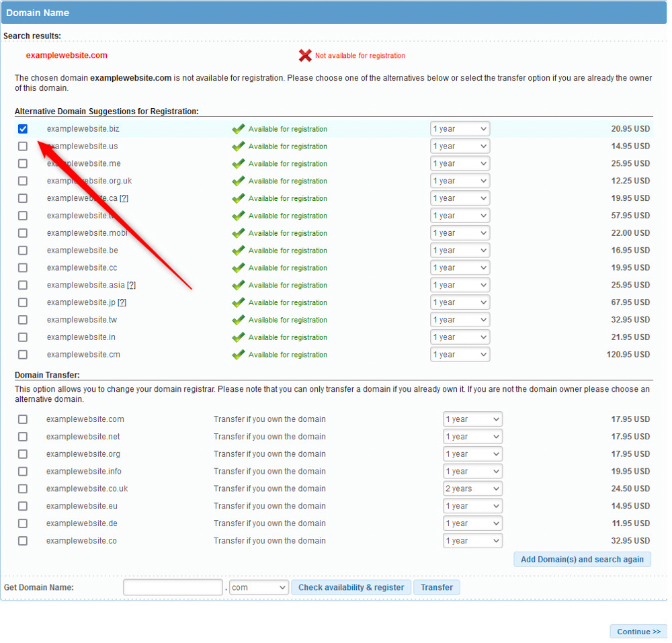The image size is (672, 643).
Task: Click the [?] help icon beside examplewebsite.ca
Action: click(x=126, y=198)
